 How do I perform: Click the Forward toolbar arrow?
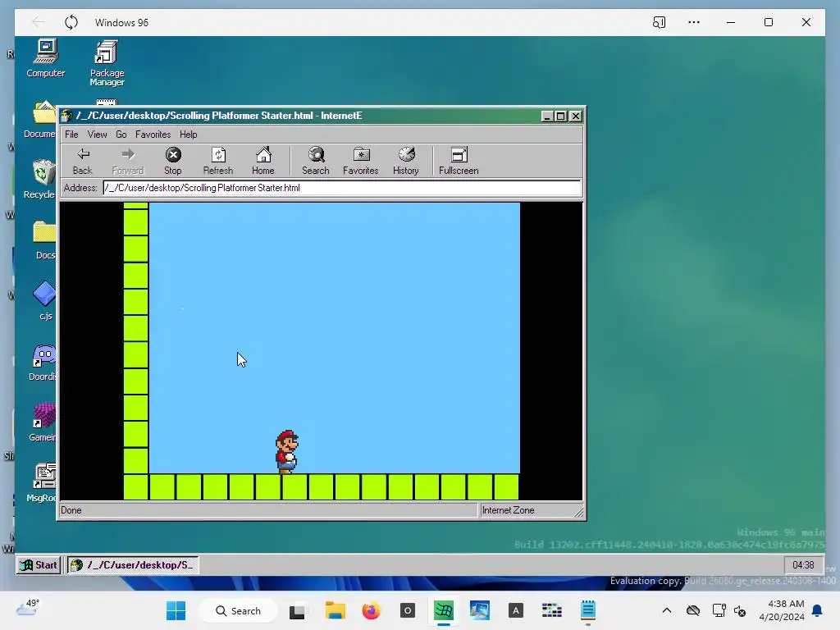pos(127,161)
